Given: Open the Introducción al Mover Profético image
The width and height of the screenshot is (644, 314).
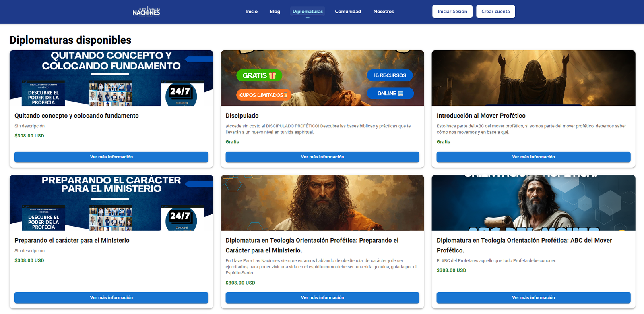Looking at the screenshot, I should [x=533, y=78].
